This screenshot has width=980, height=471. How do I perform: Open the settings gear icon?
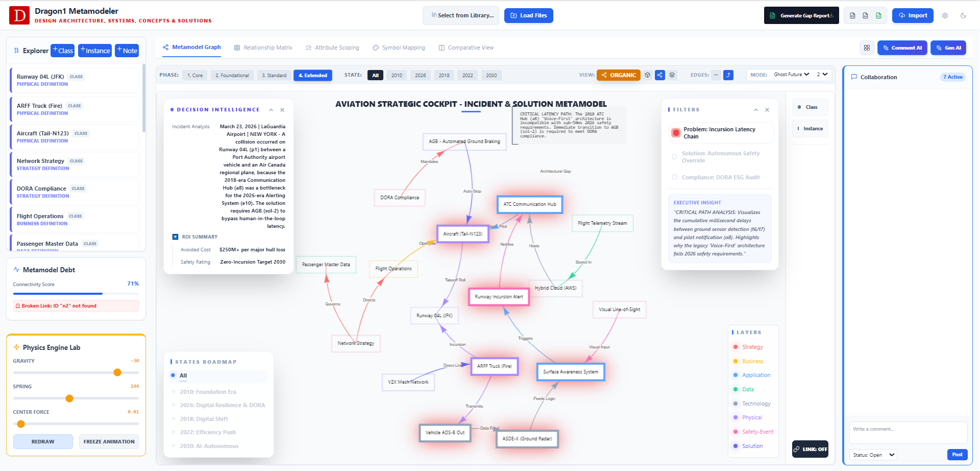(945, 15)
